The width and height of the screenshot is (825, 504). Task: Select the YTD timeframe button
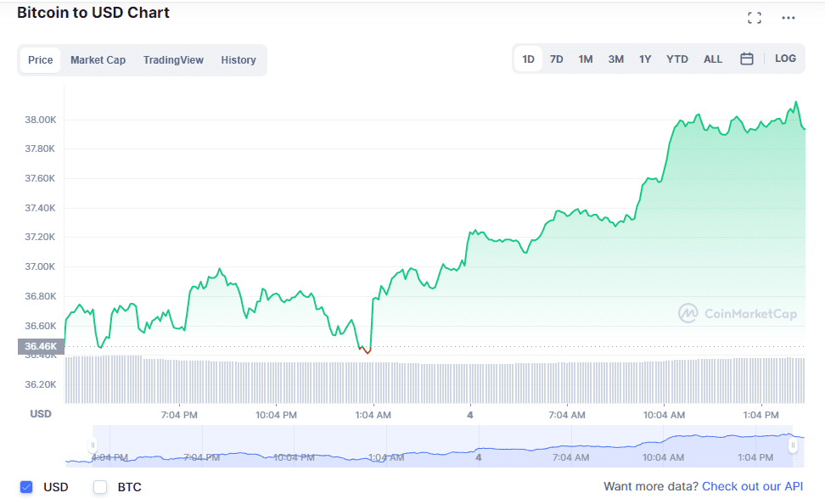[677, 59]
